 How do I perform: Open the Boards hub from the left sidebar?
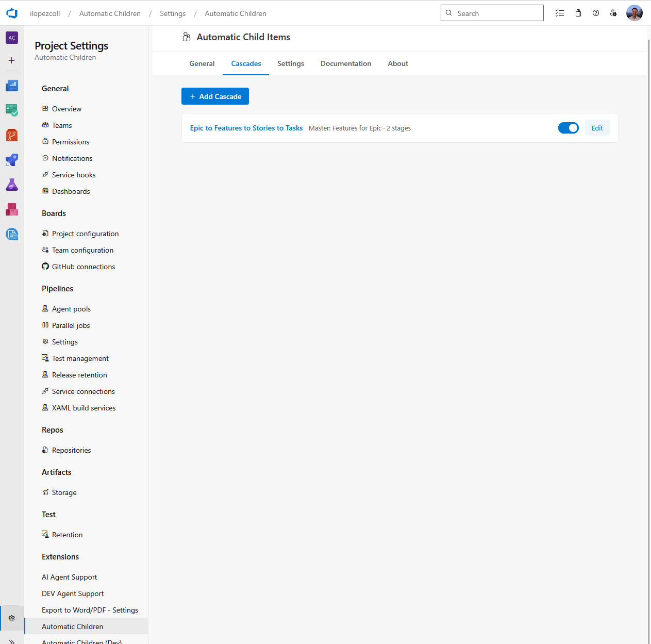tap(11, 110)
